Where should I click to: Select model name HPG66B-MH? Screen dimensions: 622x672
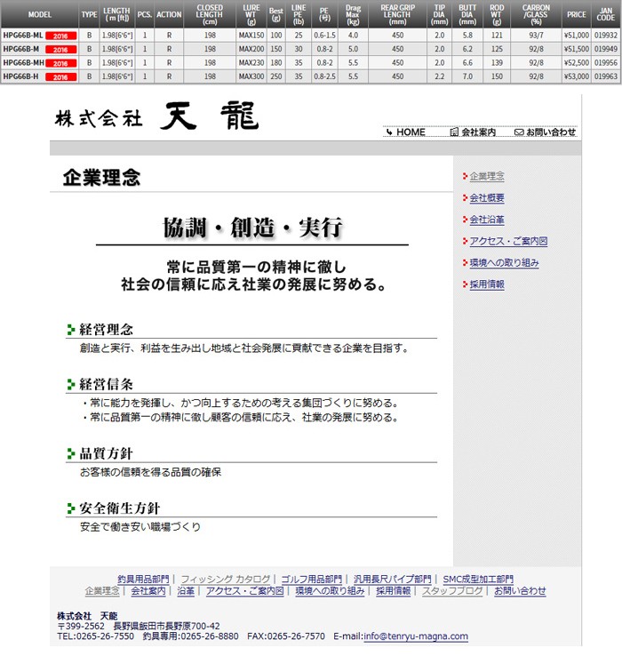pyautogui.click(x=24, y=63)
